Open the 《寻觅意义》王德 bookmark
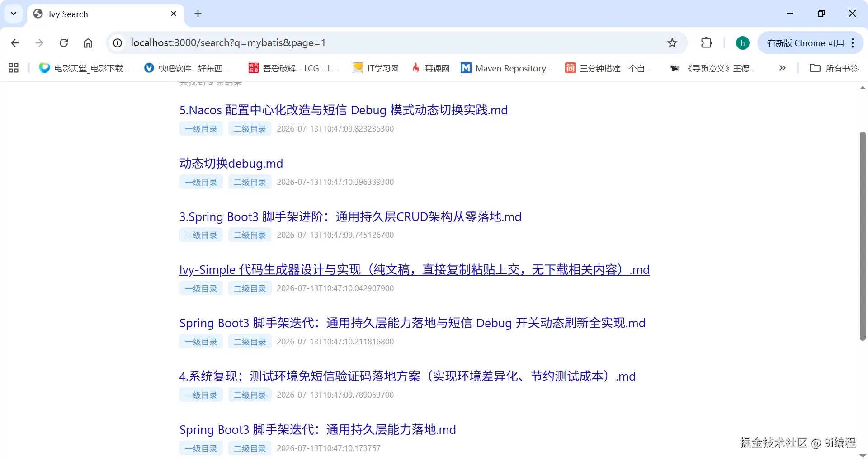 coord(713,68)
